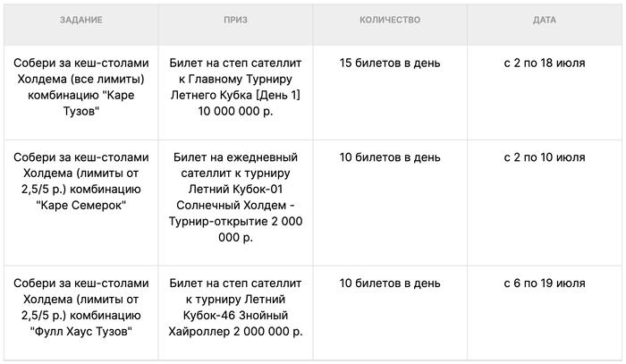
Task: Click the 15 билетов в день cell
Action: [x=390, y=63]
